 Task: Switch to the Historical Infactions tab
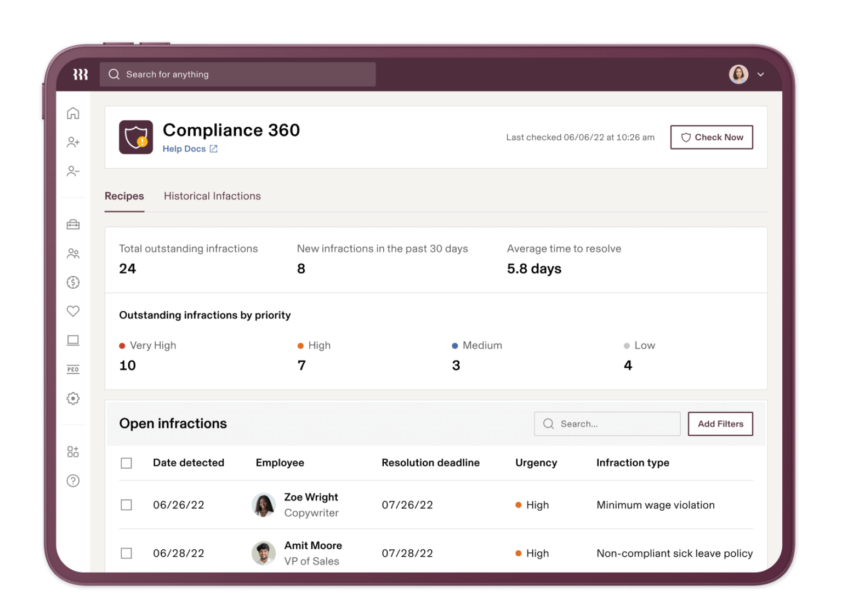[x=212, y=196]
